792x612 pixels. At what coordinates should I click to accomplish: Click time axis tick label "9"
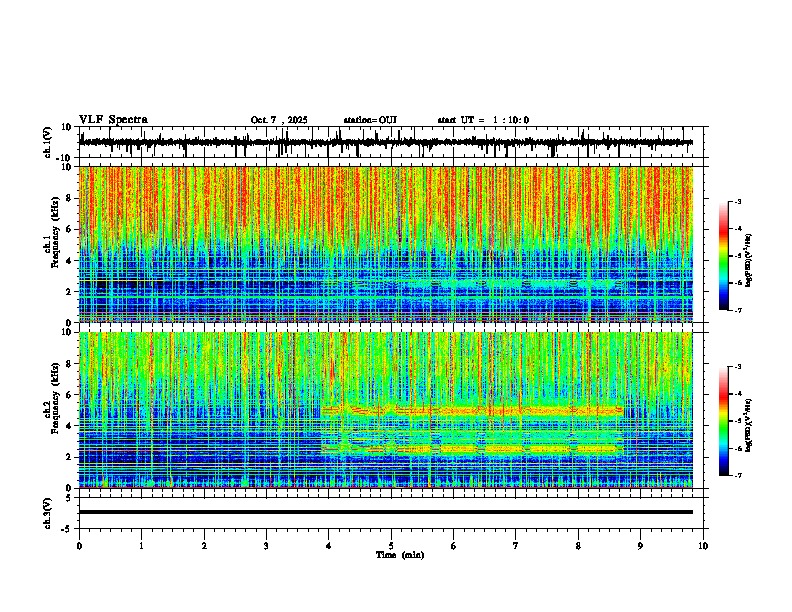click(x=640, y=546)
